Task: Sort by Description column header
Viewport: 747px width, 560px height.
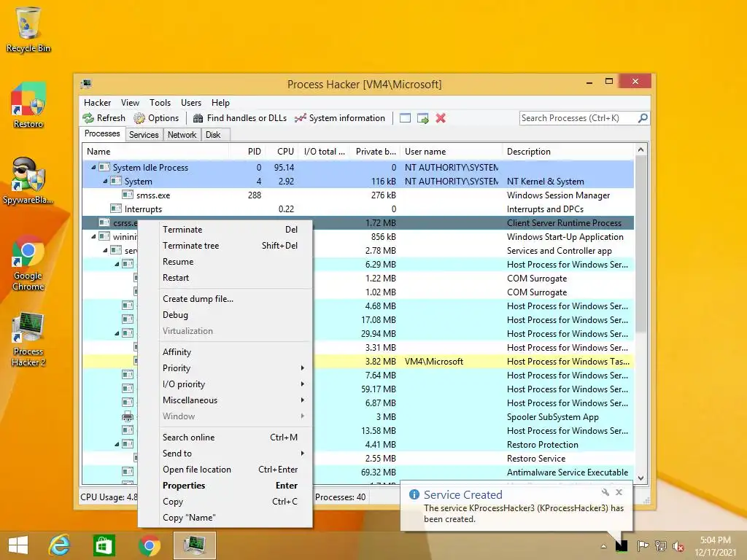Action: click(568, 152)
